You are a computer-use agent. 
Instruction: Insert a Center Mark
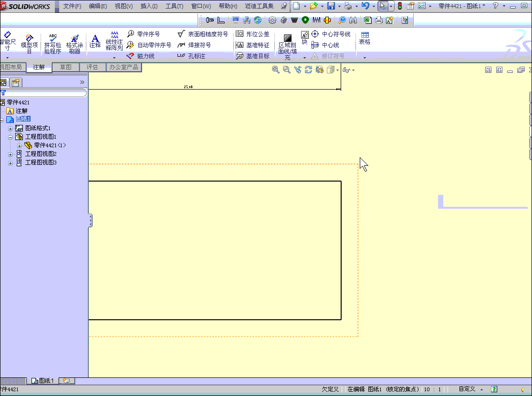coord(331,34)
